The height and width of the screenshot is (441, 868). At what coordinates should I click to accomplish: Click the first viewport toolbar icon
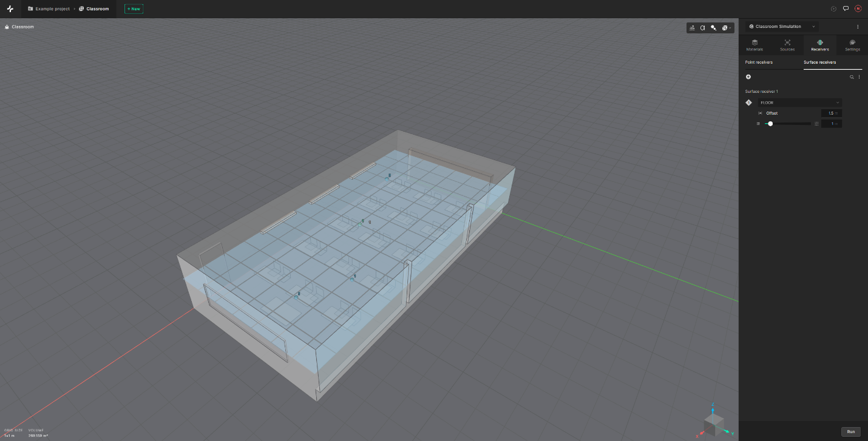693,28
